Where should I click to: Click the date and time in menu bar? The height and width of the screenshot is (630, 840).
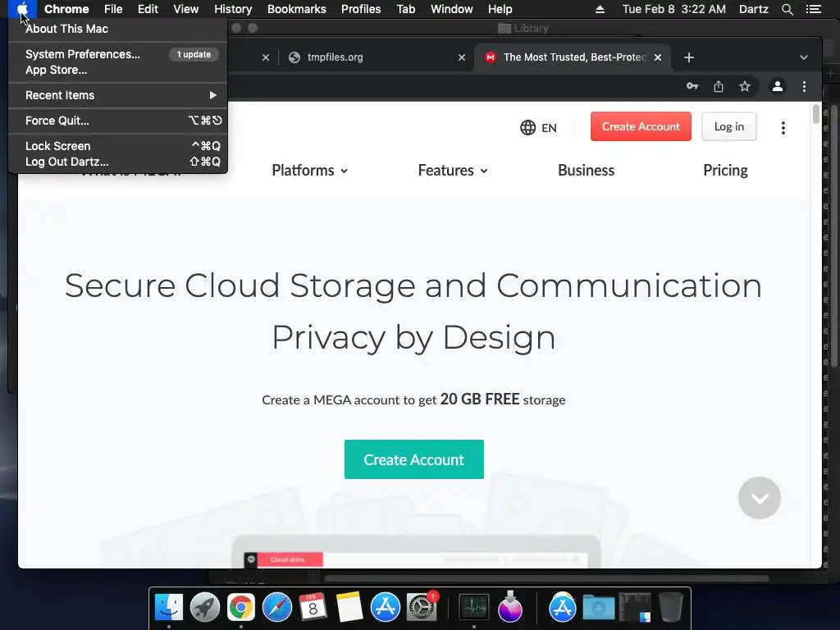click(674, 9)
